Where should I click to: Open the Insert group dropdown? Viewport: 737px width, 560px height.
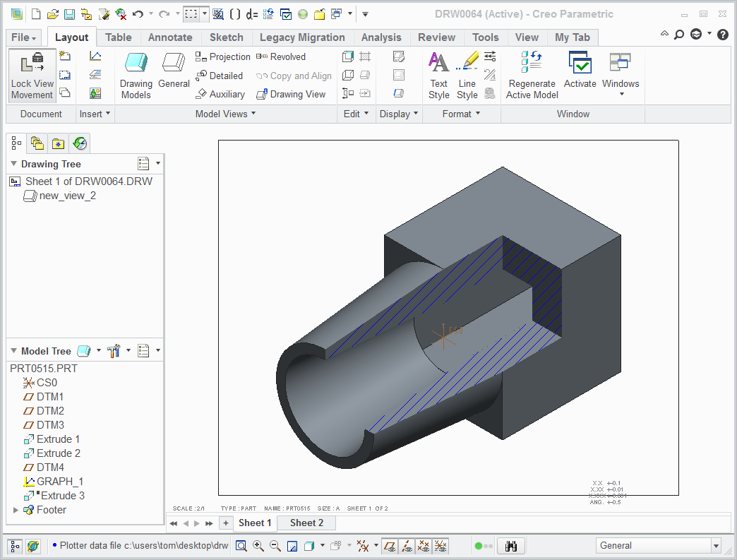point(95,114)
